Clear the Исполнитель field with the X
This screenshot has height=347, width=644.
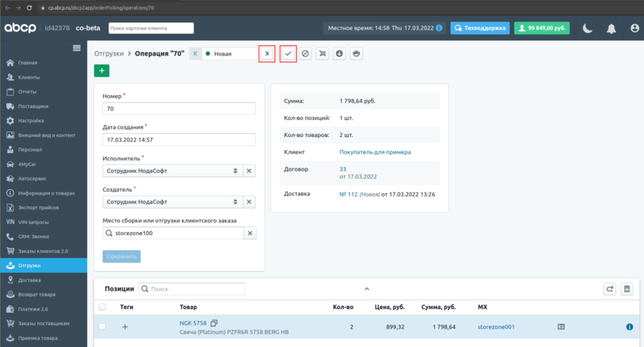click(249, 171)
